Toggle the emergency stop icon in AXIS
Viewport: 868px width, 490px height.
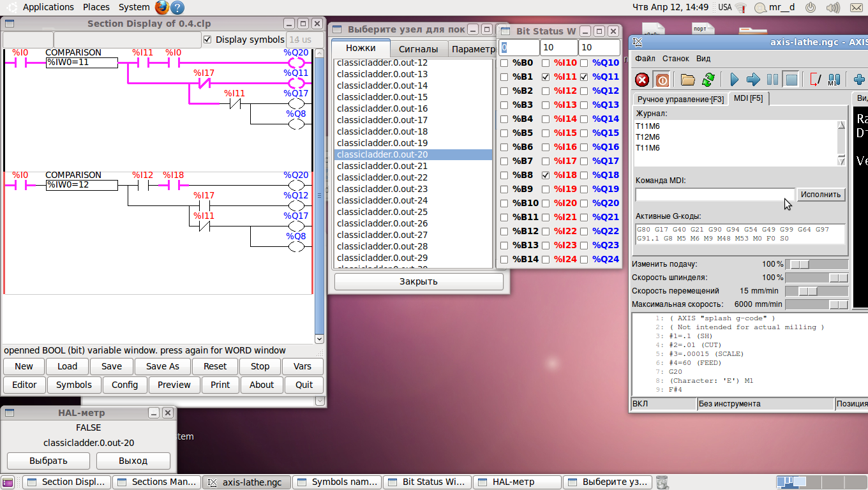(643, 80)
